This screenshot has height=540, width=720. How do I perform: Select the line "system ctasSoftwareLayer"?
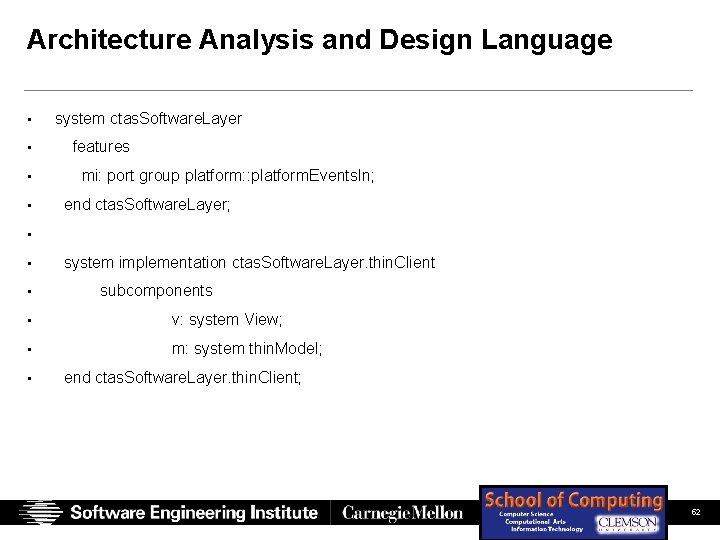(148, 119)
